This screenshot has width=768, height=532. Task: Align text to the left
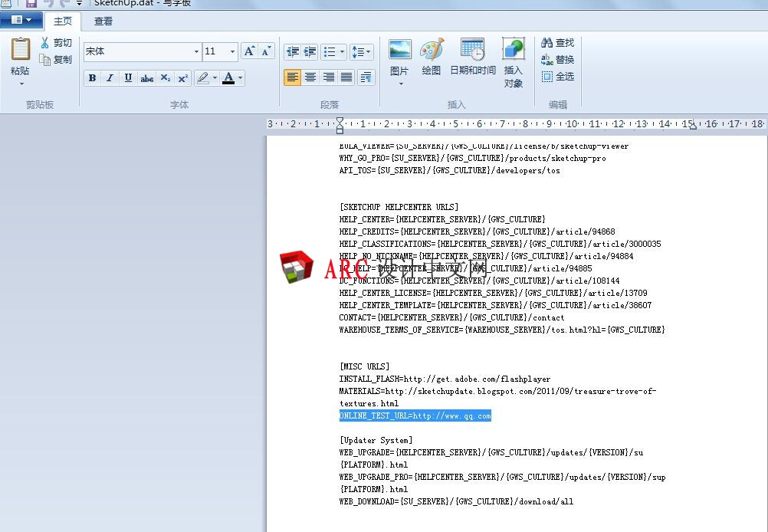293,77
